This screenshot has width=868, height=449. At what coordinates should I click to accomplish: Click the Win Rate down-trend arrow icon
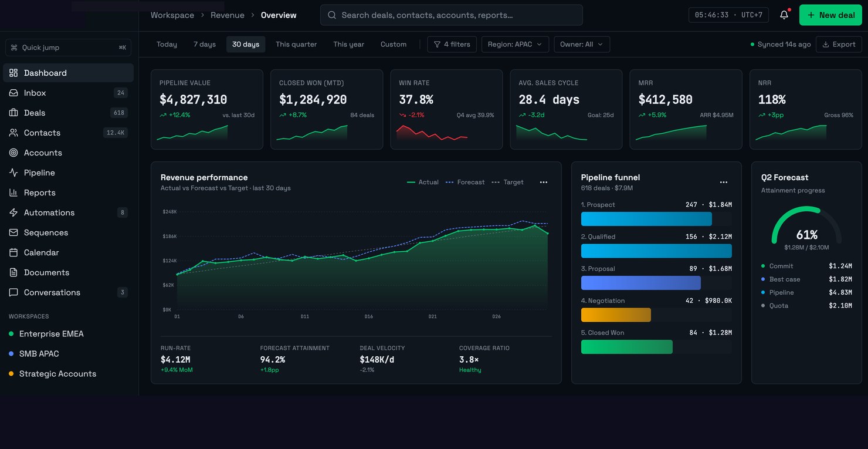pyautogui.click(x=403, y=115)
